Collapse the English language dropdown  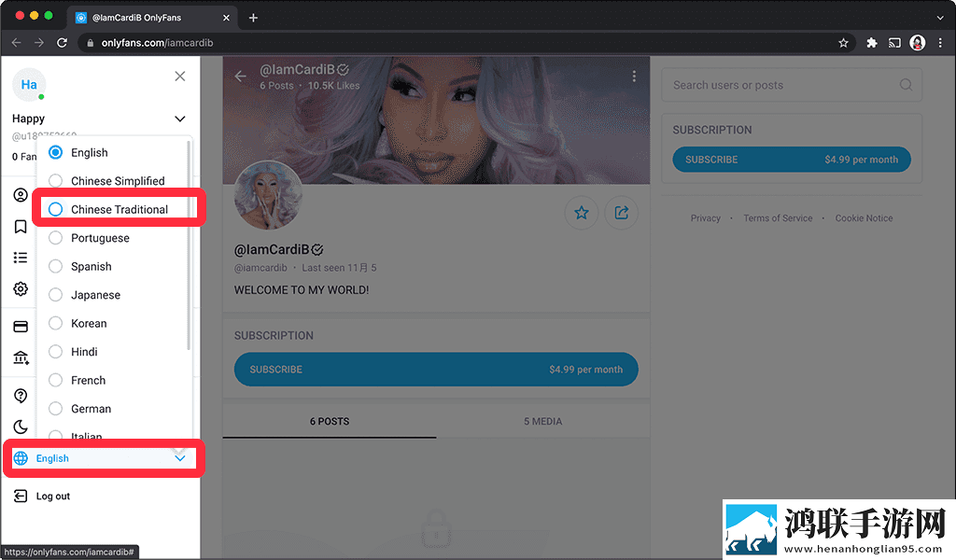180,458
